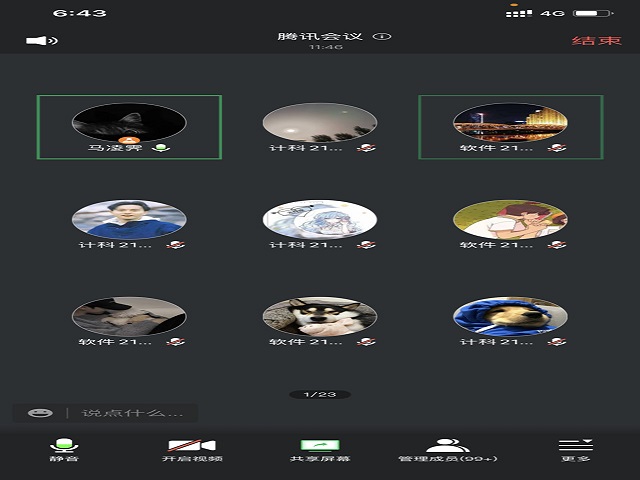Image resolution: width=640 pixels, height=480 pixels.
Task: Open meeting info icon beside 腾讯会议
Action: coord(381,37)
